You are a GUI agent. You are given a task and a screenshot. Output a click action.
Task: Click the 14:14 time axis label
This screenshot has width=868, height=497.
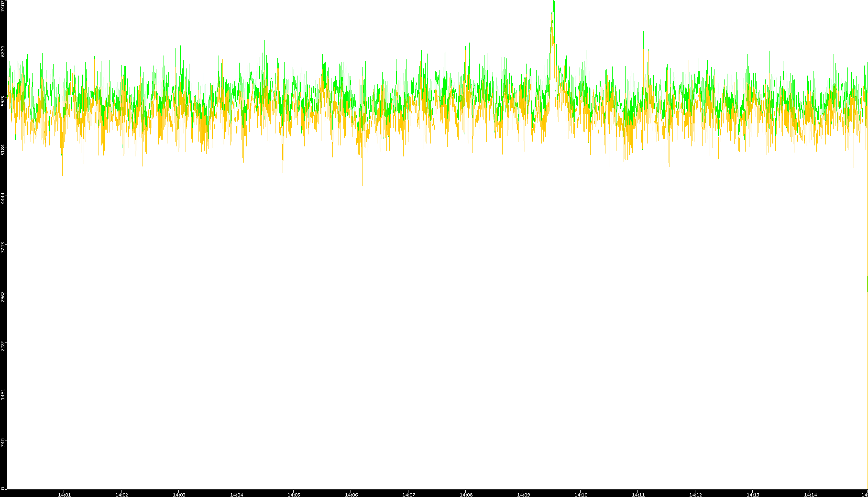click(810, 494)
